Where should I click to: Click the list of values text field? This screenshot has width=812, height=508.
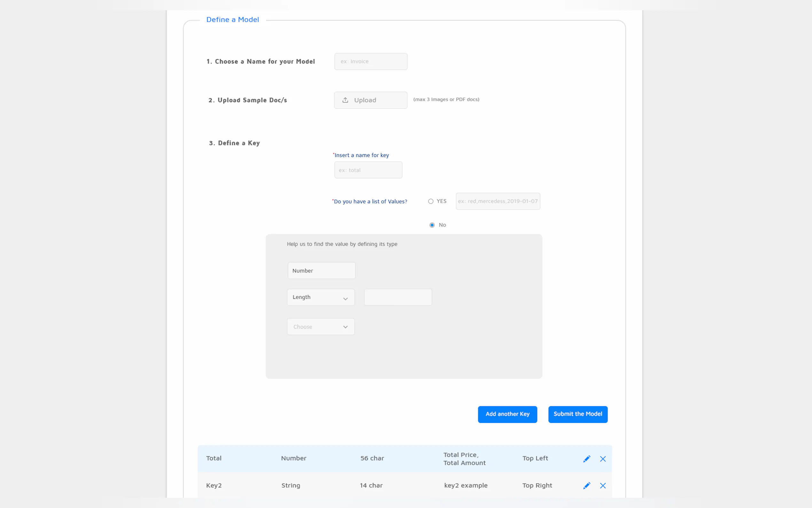point(498,201)
